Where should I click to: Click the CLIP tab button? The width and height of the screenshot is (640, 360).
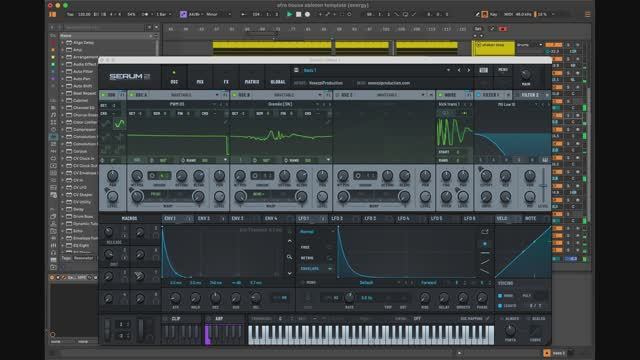click(x=176, y=319)
